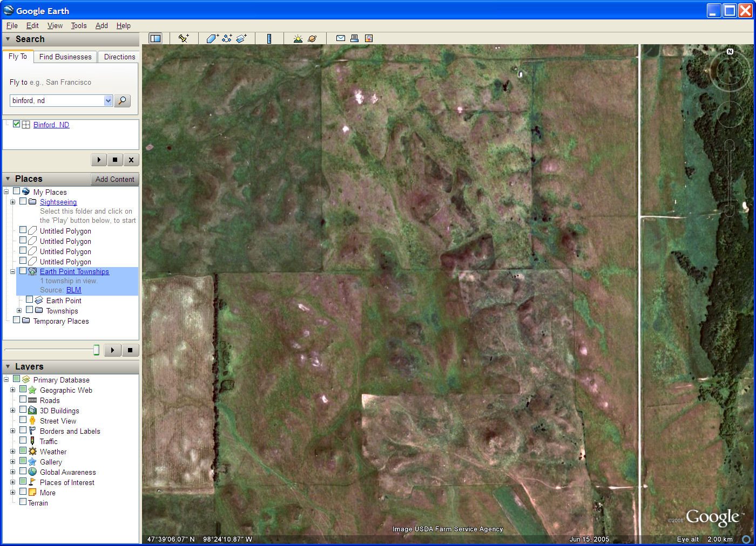Toggle the sidebar visibility button
756x546 pixels.
[x=156, y=38]
